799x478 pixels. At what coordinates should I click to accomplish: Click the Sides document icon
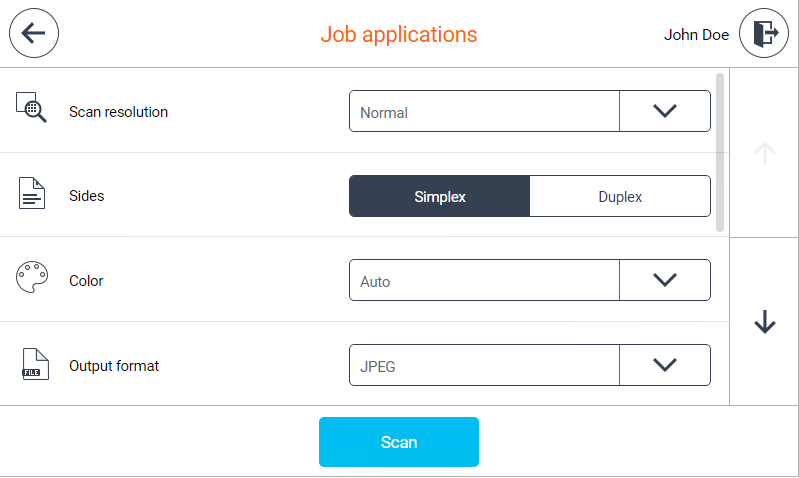click(32, 193)
